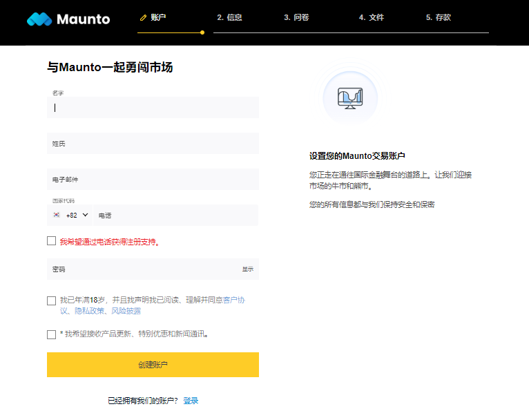Tick the 我已年满18岁 agreement checkbox

pos(51,300)
